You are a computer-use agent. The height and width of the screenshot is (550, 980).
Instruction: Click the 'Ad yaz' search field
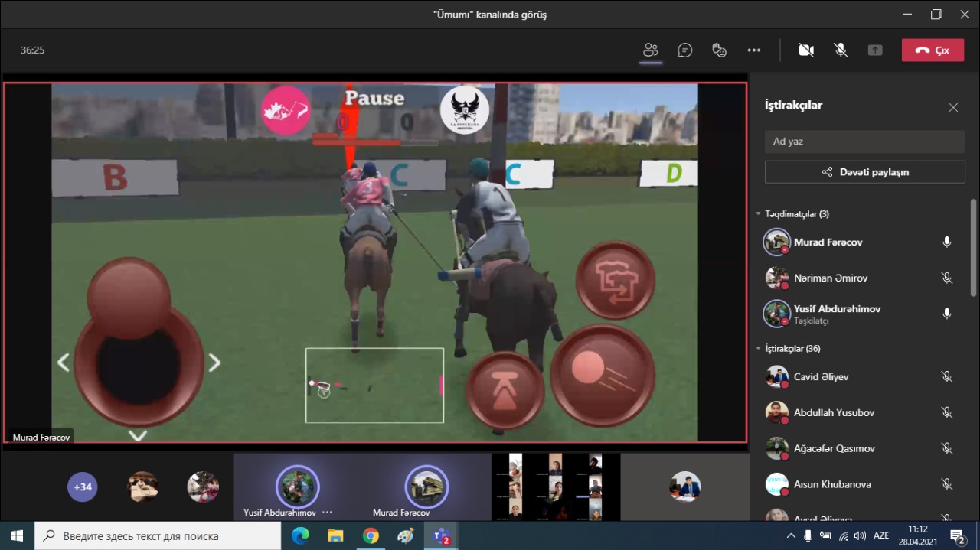pos(864,142)
